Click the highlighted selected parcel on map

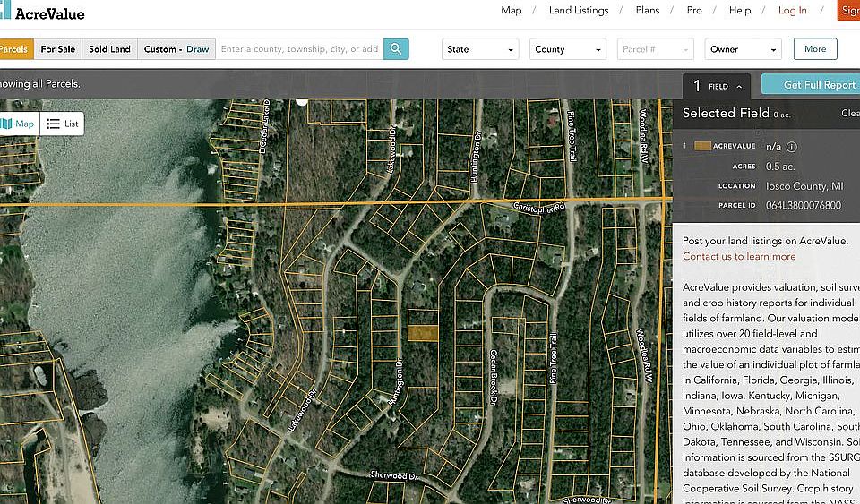pyautogui.click(x=423, y=333)
